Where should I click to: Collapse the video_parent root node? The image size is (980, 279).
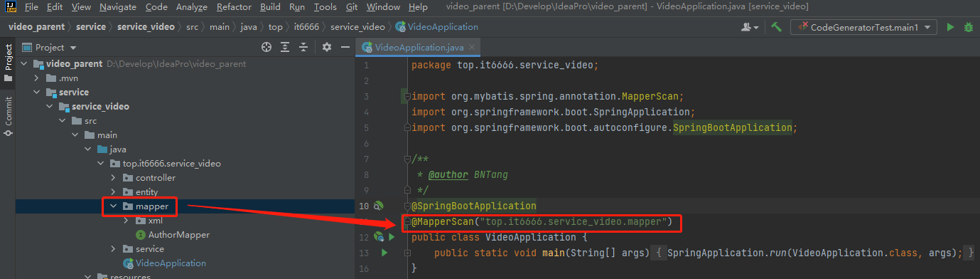click(23, 63)
